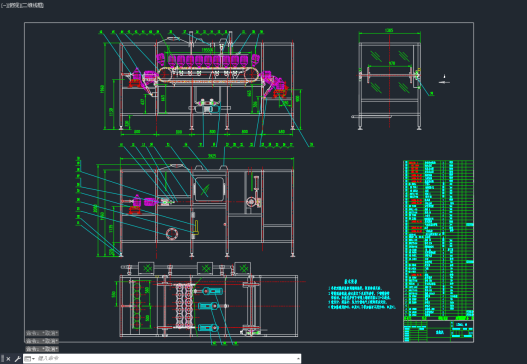Viewport: 527px width, 364px height.
Task: Select the cyan technical notes text block
Action: click(361, 295)
